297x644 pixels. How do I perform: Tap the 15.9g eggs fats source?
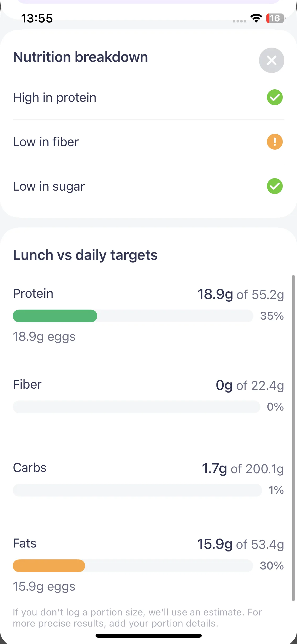(x=44, y=586)
